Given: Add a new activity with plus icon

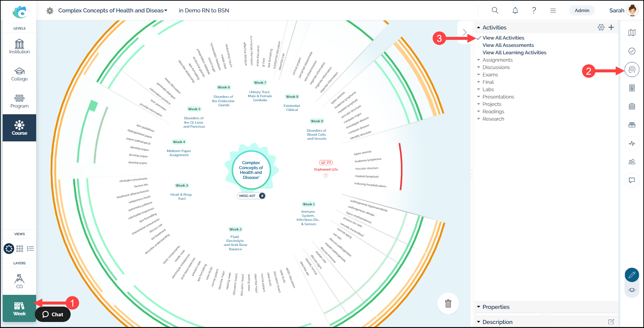Looking at the screenshot, I should (x=611, y=27).
